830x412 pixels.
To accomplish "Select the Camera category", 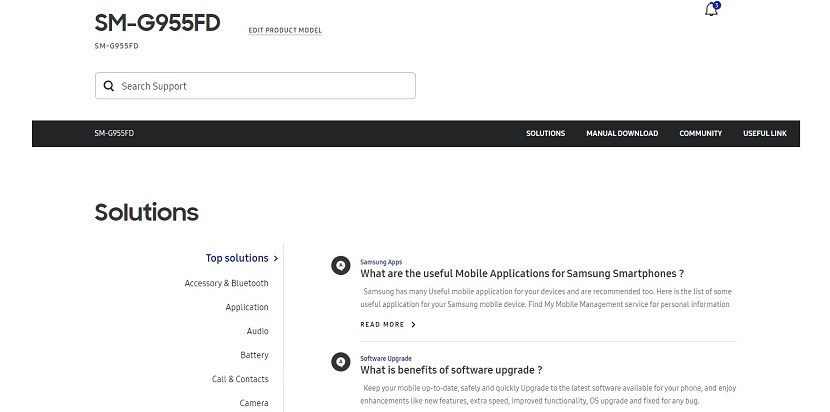I will pyautogui.click(x=254, y=403).
